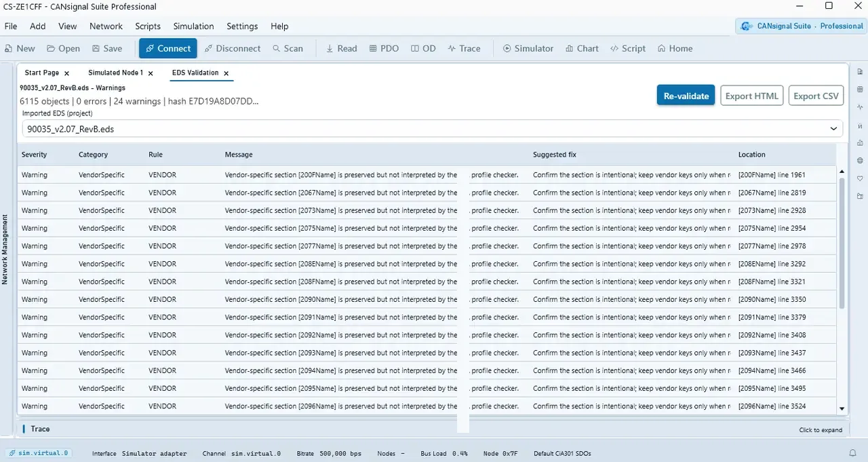868x462 pixels.
Task: Open the Settings menu
Action: point(242,26)
